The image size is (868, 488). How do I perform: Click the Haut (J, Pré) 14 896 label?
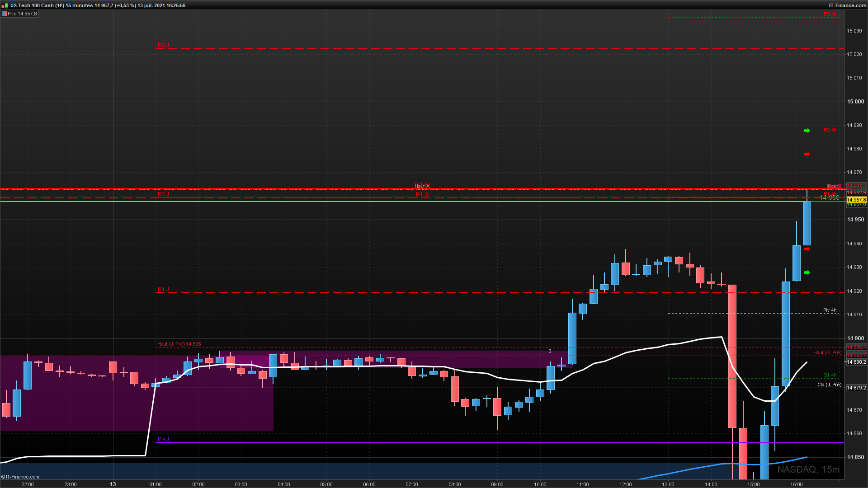[179, 344]
